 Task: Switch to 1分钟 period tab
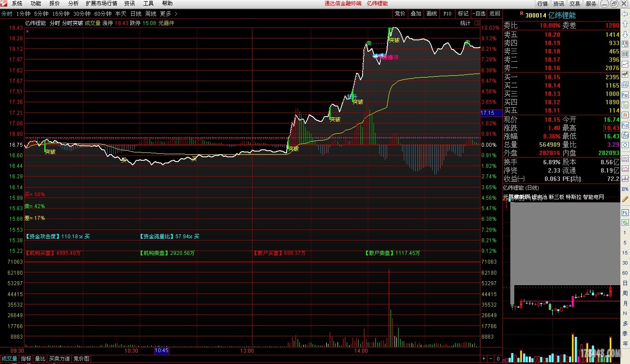pos(23,14)
